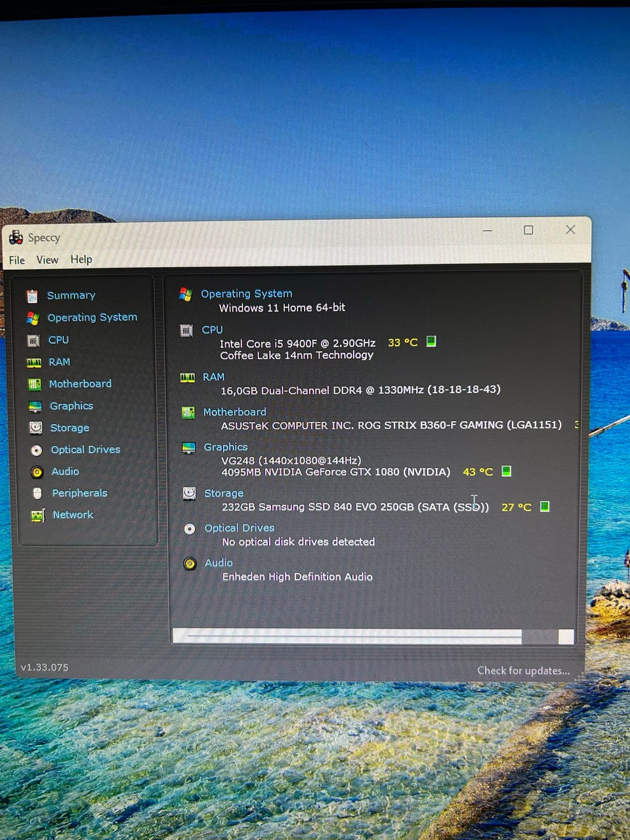
Task: Go to Storage in the sidebar
Action: tap(70, 428)
